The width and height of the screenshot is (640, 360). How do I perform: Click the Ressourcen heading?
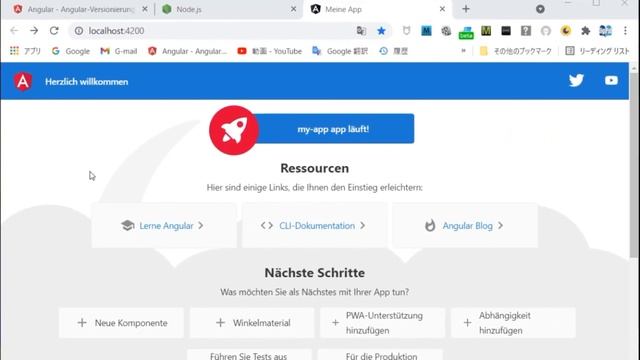[x=314, y=168]
